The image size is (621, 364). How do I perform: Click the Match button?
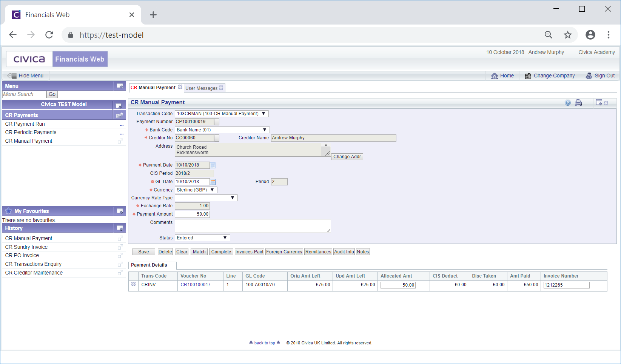click(199, 252)
